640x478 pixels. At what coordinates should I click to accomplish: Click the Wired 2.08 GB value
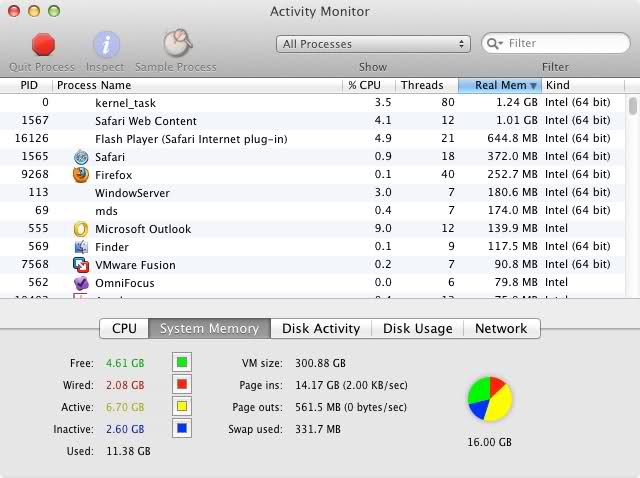coord(125,385)
